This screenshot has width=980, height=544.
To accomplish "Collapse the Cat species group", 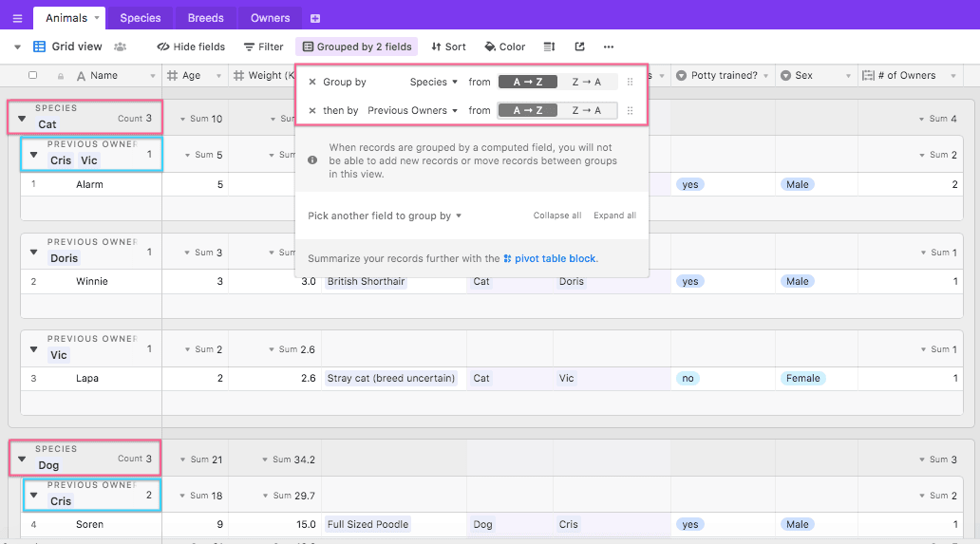I will [22, 119].
